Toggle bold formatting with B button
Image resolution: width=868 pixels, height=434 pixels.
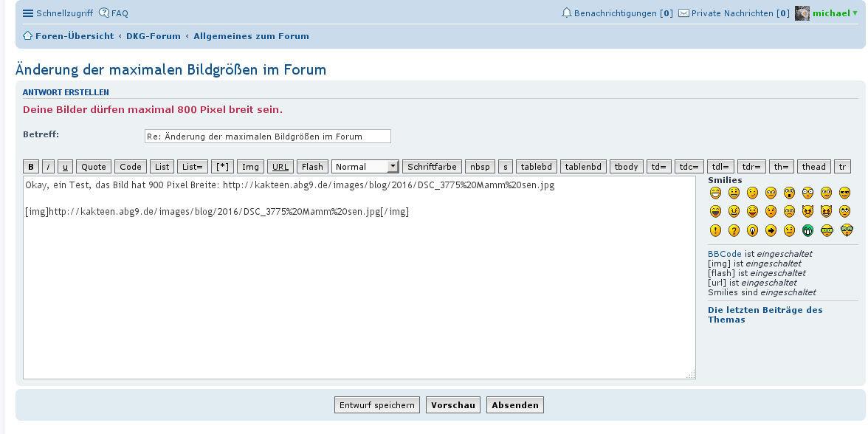(31, 167)
